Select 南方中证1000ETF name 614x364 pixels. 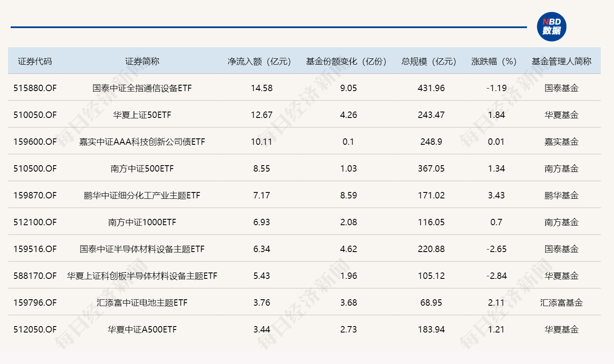(142, 222)
